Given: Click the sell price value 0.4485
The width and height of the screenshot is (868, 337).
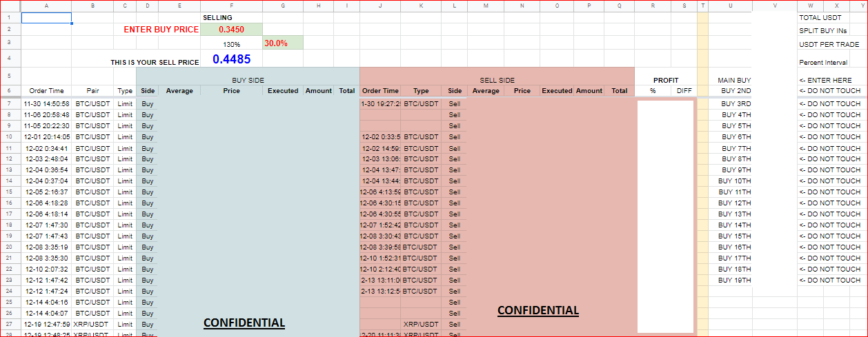Looking at the screenshot, I should (231, 59).
